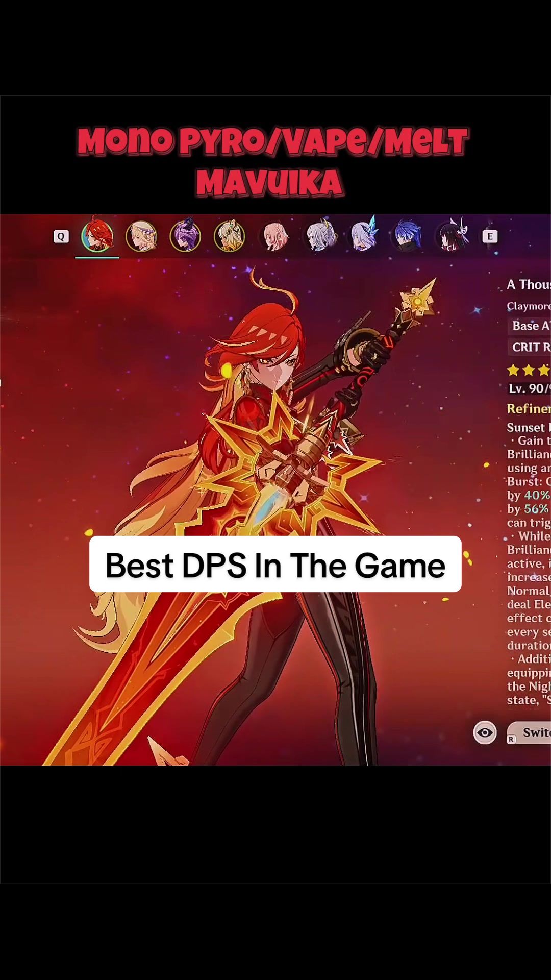Click the 'Mono Pyro/Vape/Melt' title text

[x=272, y=141]
